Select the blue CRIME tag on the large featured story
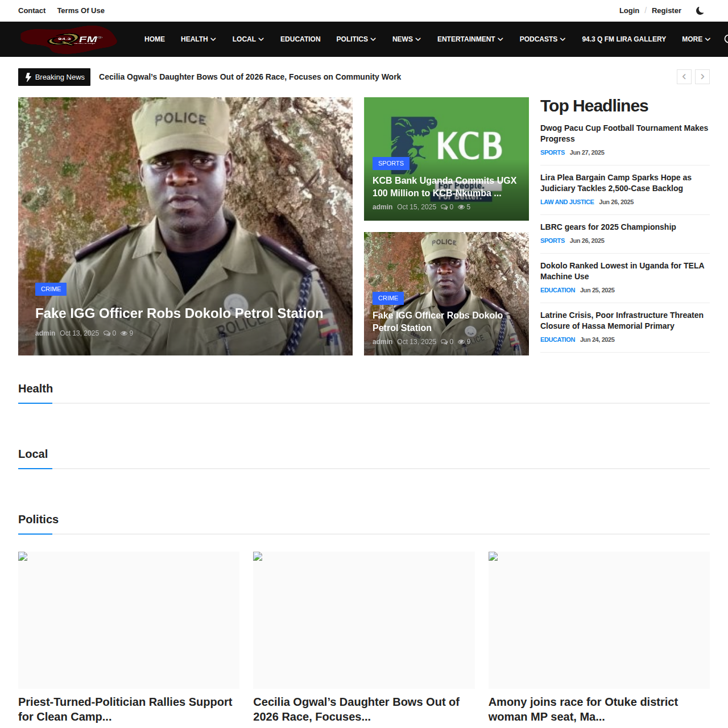The width and height of the screenshot is (728, 728). pos(51,289)
